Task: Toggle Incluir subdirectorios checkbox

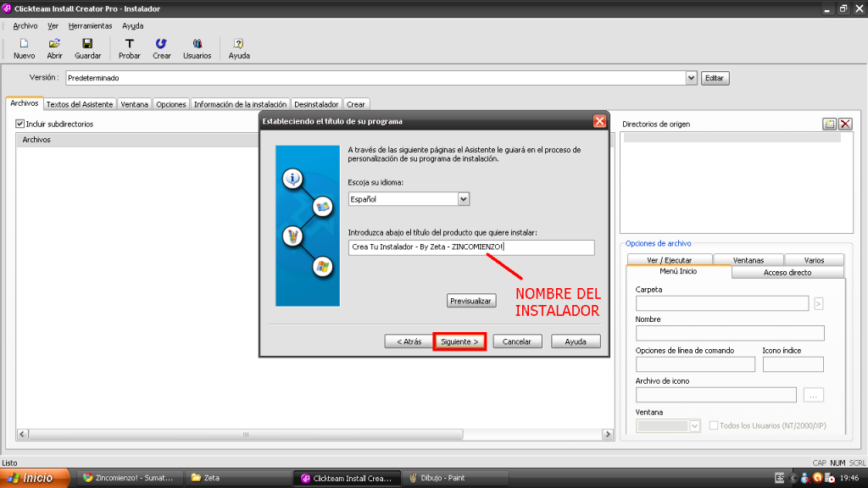Action: 20,124
